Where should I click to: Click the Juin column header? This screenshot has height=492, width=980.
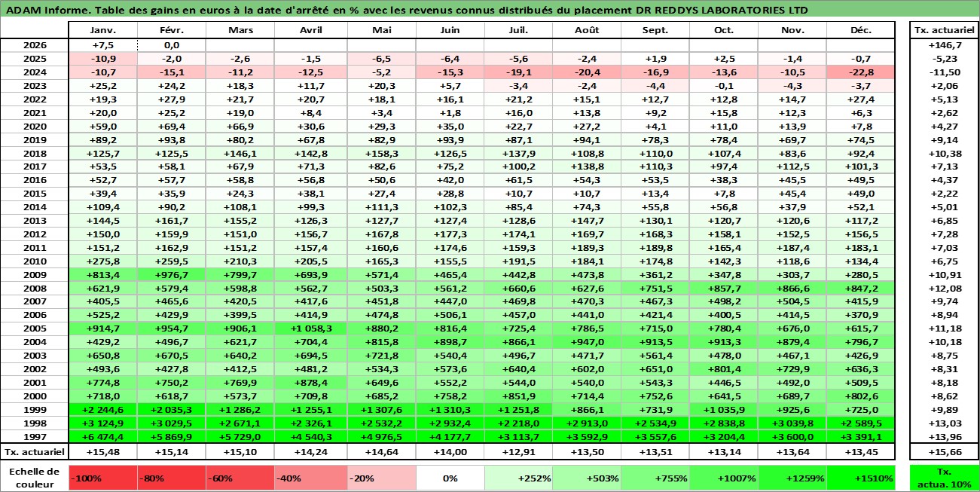[x=450, y=30]
